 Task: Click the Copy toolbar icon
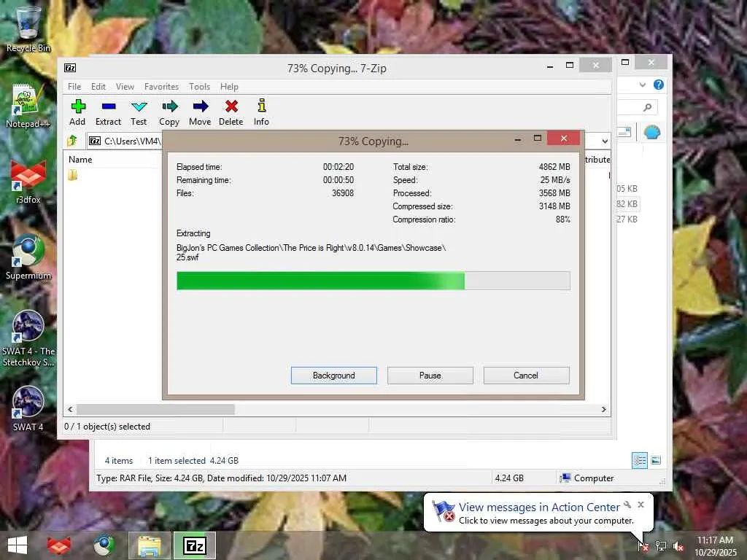click(169, 106)
